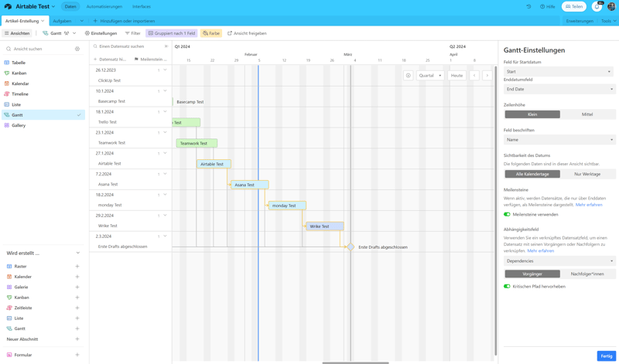
Task: Select Mittel row height
Action: [x=587, y=114]
